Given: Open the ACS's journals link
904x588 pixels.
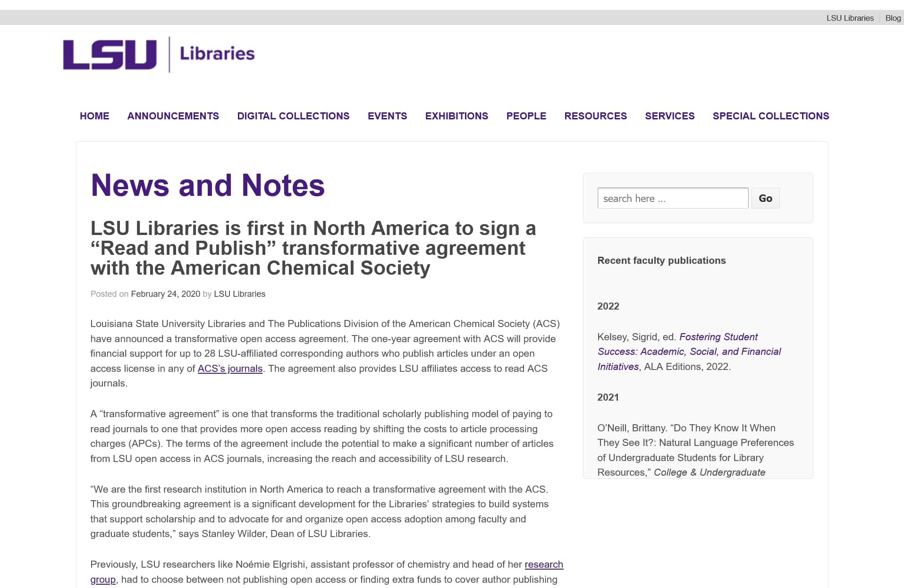Looking at the screenshot, I should pyautogui.click(x=230, y=369).
